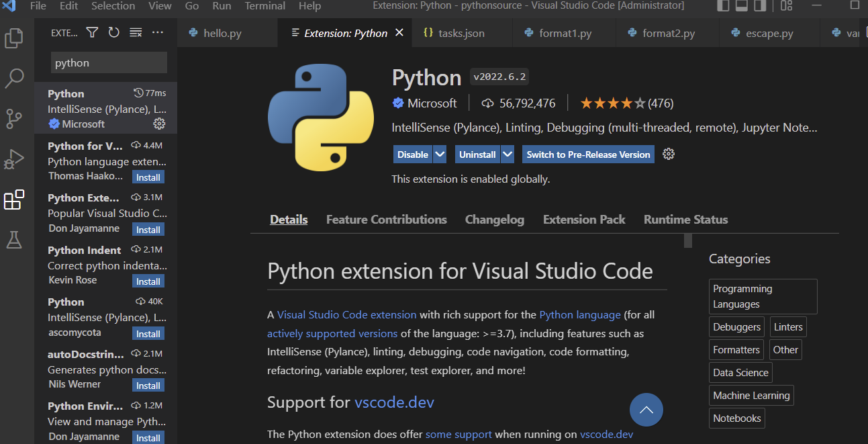The image size is (868, 444).
Task: Click the large Python logo image
Action: pos(321,118)
